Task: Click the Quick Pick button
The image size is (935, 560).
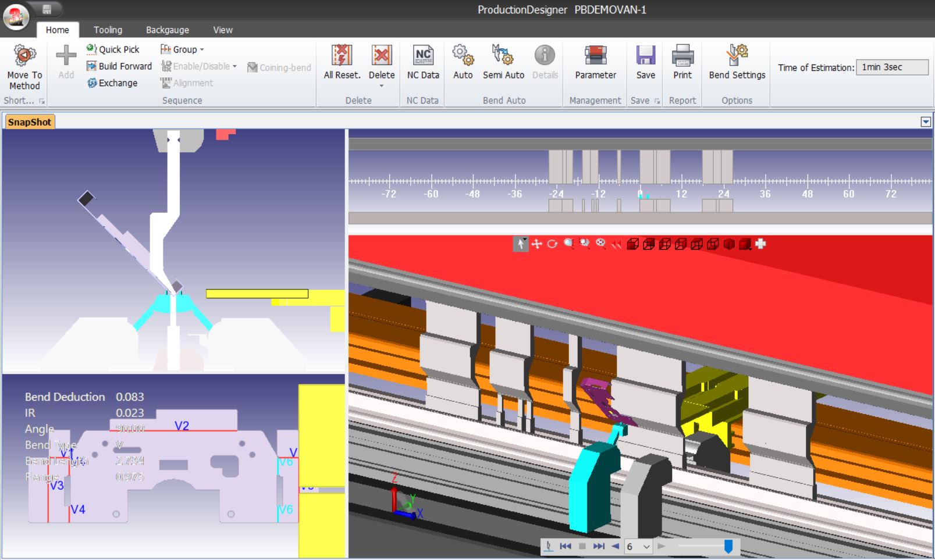Action: 113,49
